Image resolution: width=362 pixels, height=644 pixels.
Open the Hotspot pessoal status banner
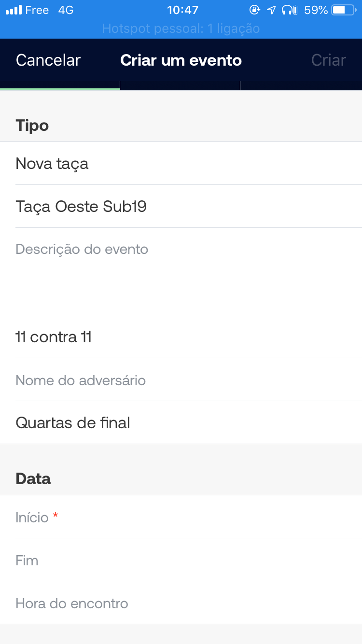181,29
